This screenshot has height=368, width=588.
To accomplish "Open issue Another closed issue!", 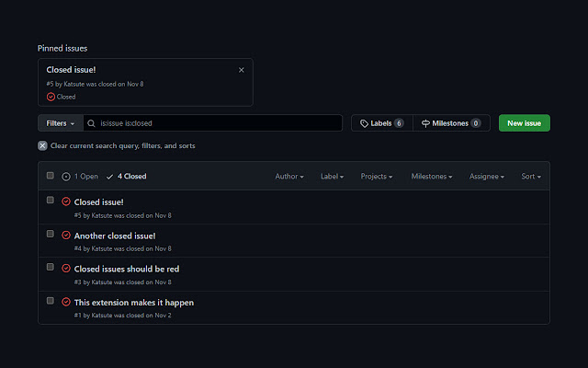I will click(115, 236).
